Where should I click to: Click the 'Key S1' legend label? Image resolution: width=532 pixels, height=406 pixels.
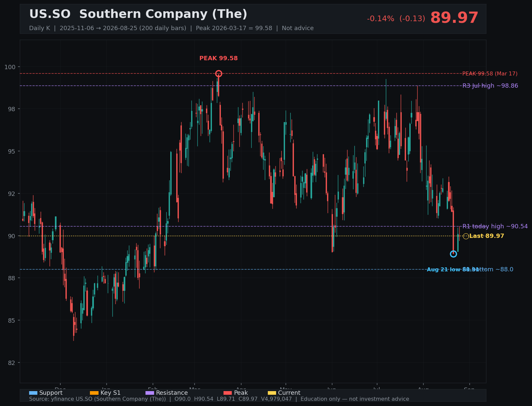(110, 393)
